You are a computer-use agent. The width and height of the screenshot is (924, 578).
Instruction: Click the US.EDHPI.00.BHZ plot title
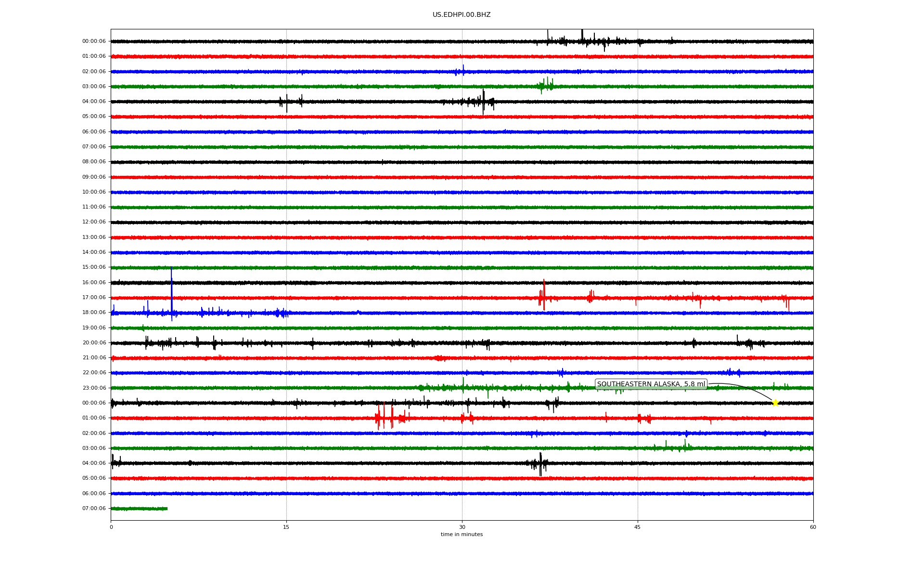(462, 15)
